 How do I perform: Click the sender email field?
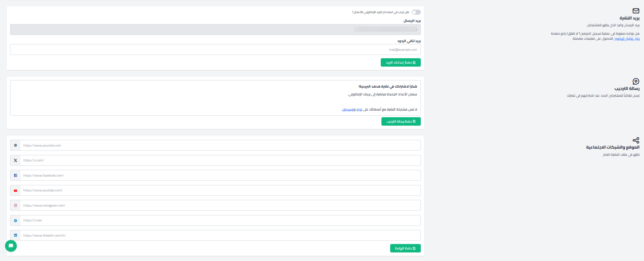click(215, 29)
